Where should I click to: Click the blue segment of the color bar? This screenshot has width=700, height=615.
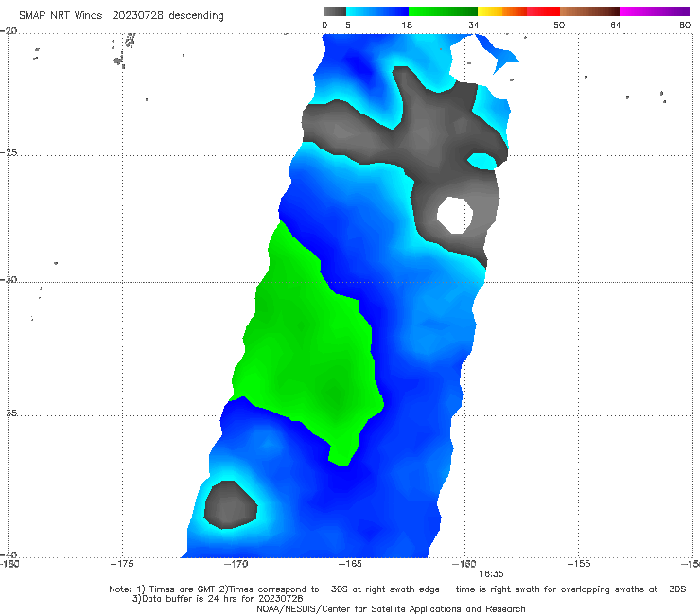[x=377, y=11]
